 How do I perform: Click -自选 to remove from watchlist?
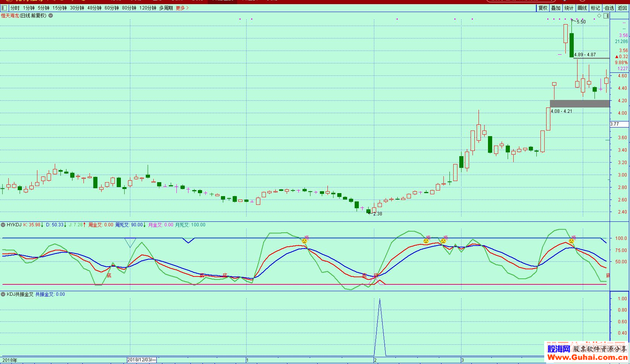tap(609, 8)
